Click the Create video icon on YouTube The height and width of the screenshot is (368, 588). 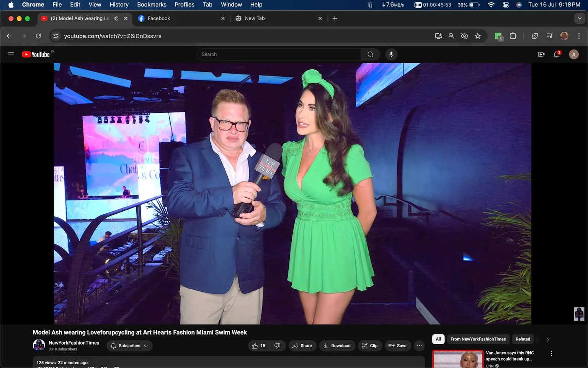coord(541,54)
